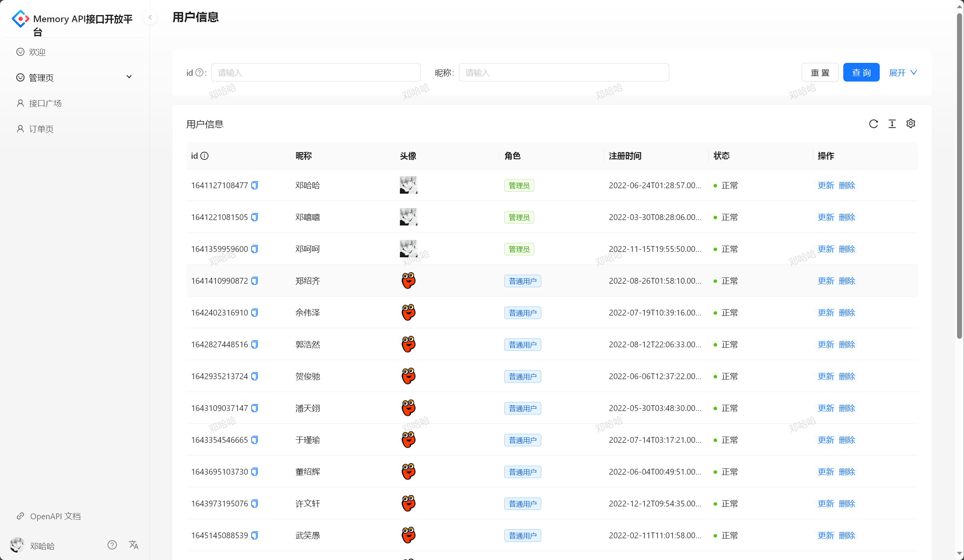Click 删除 for user 许文轩
The image size is (964, 560).
tap(847, 504)
